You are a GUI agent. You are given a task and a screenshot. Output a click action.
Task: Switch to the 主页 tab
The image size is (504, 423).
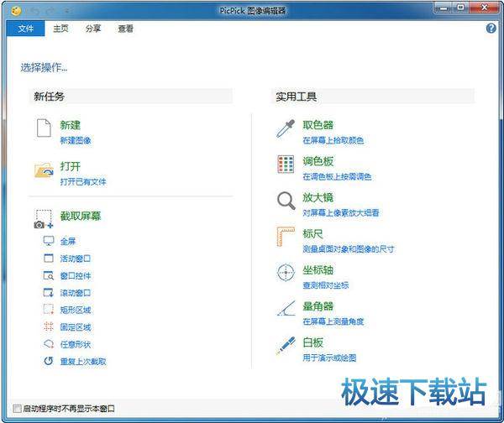60,29
